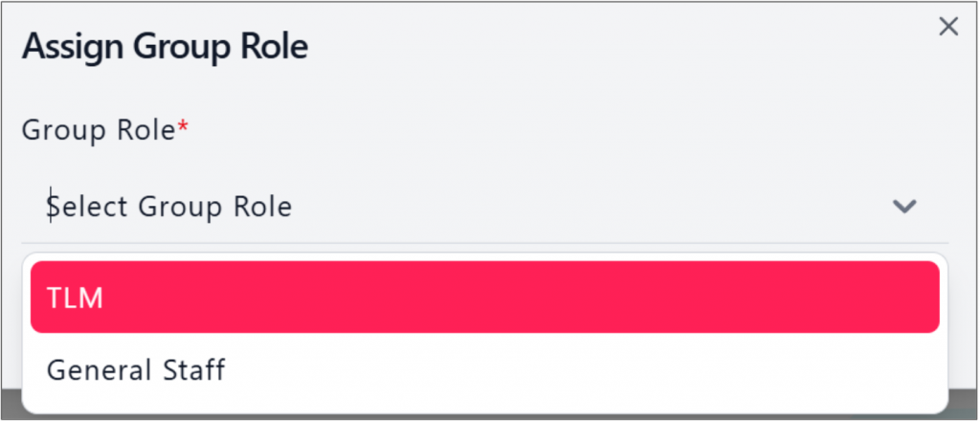Click the Assign Group Role heading
The image size is (980, 421).
click(x=165, y=47)
